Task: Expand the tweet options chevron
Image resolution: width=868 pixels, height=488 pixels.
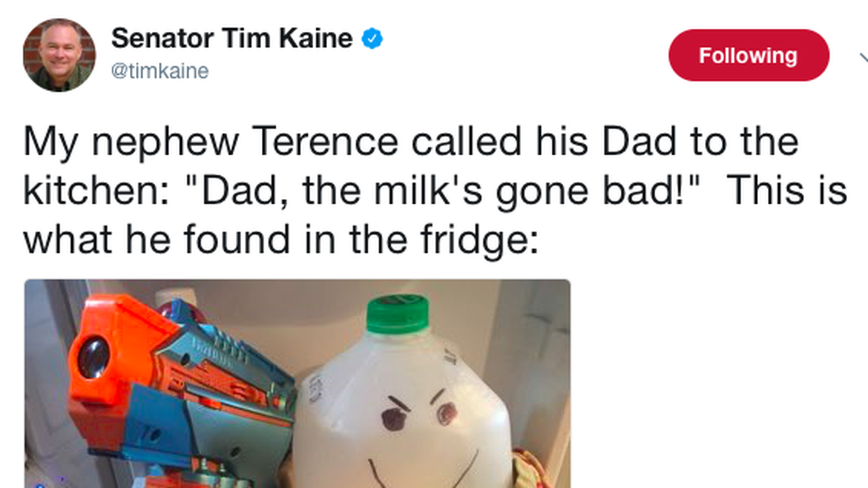Action: [863, 57]
